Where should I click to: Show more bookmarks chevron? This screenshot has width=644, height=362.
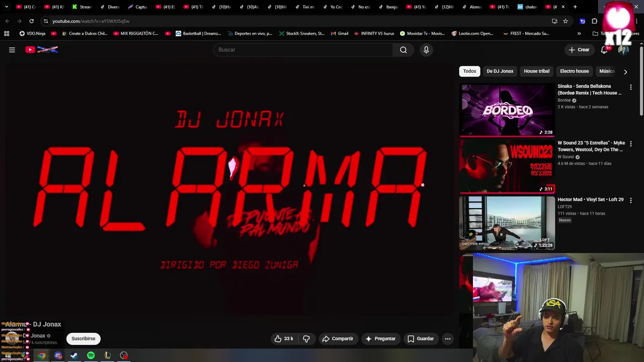(579, 34)
